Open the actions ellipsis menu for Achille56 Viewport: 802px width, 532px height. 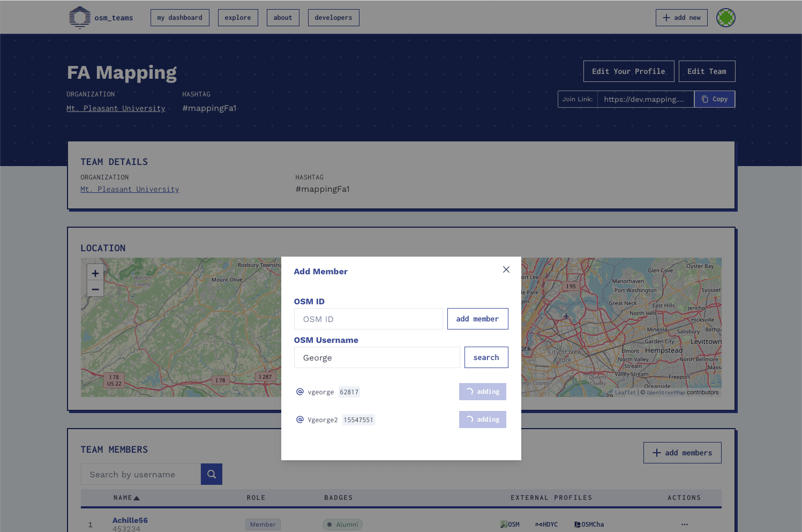(684, 524)
